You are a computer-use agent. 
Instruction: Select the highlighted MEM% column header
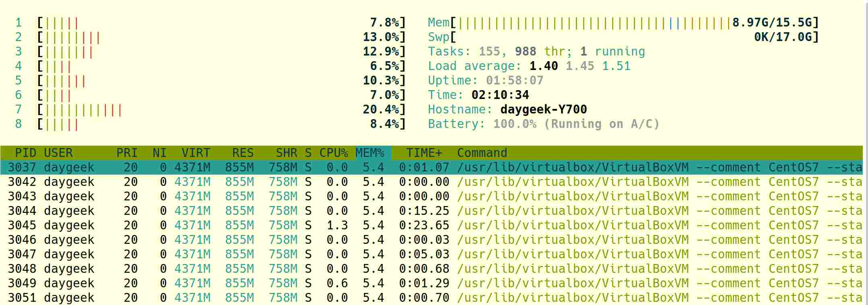coord(370,153)
